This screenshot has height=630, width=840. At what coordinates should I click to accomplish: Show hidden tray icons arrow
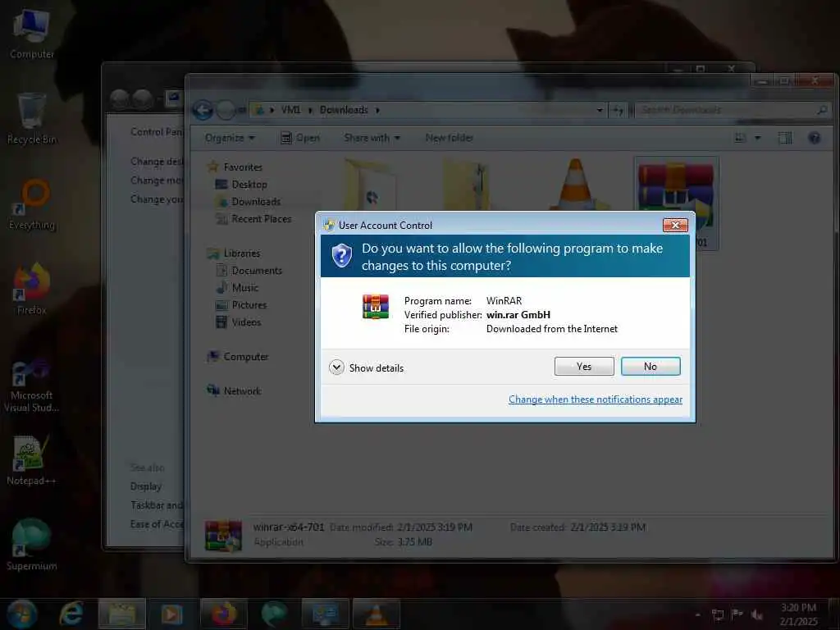pos(697,614)
